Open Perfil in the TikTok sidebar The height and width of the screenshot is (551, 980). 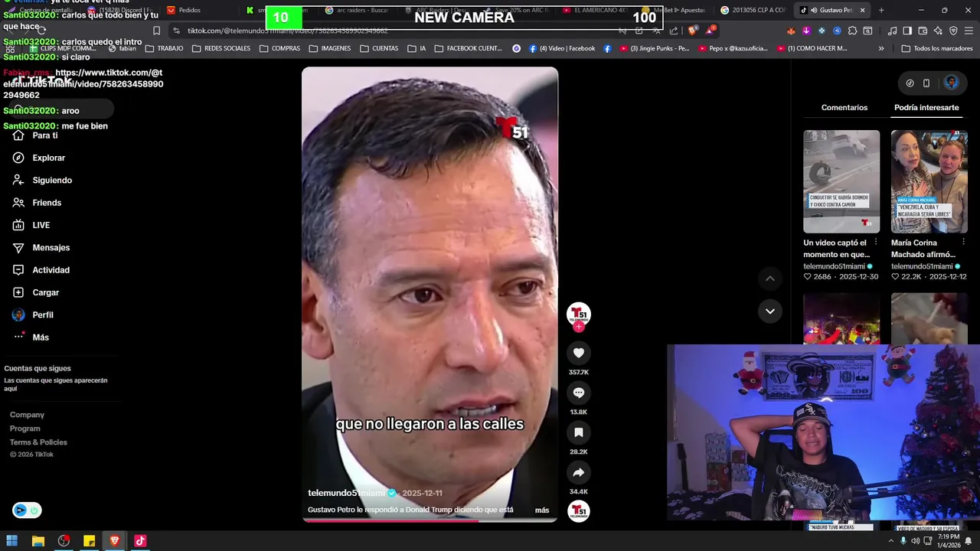click(33, 315)
